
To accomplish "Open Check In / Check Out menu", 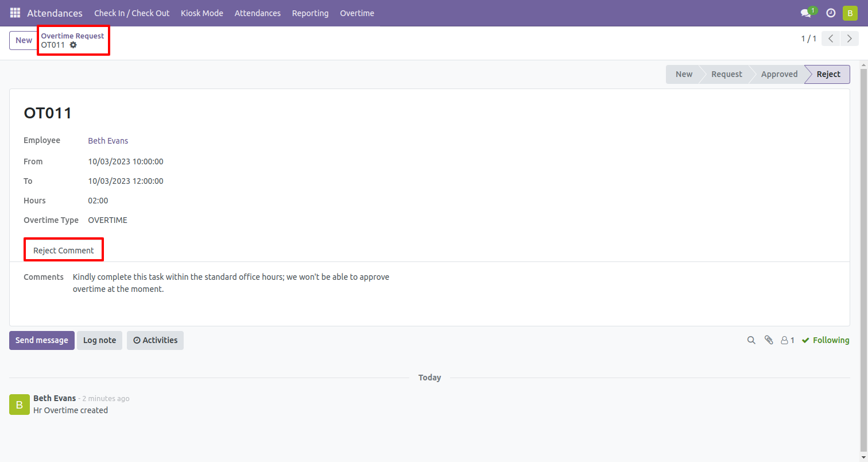I will [x=131, y=13].
